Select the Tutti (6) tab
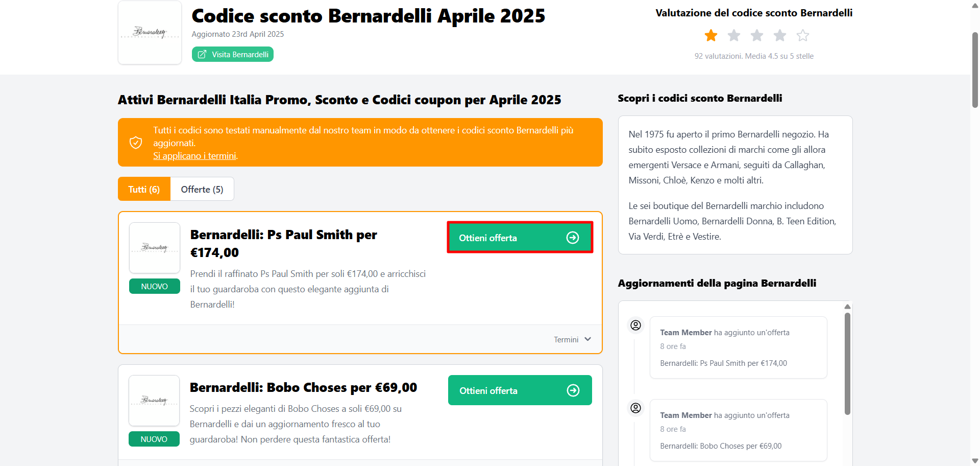This screenshot has width=980, height=466. (x=143, y=189)
